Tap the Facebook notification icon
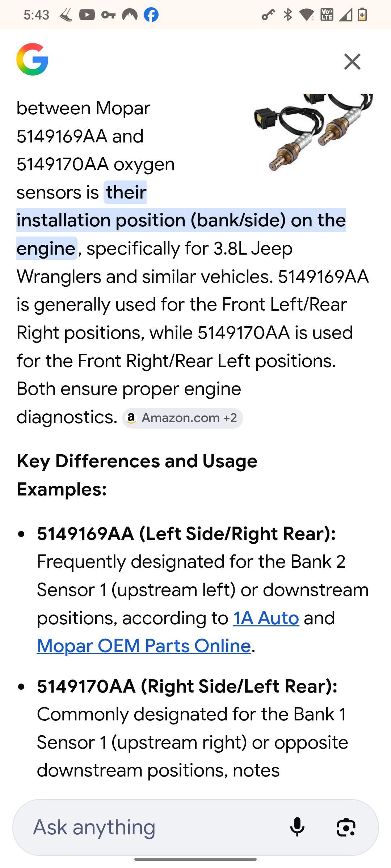Viewport: 391px width, 868px height. click(151, 15)
